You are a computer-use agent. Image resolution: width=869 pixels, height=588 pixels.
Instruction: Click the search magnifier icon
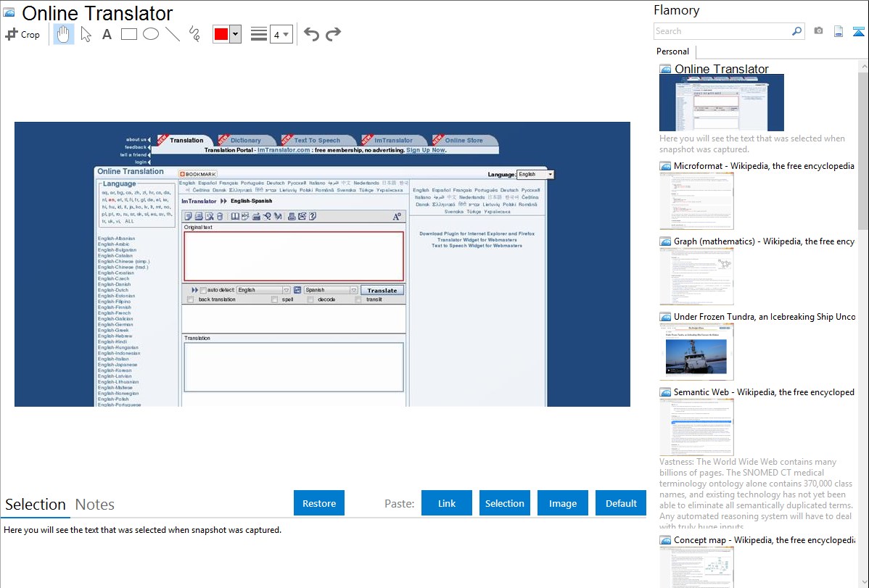click(x=797, y=31)
